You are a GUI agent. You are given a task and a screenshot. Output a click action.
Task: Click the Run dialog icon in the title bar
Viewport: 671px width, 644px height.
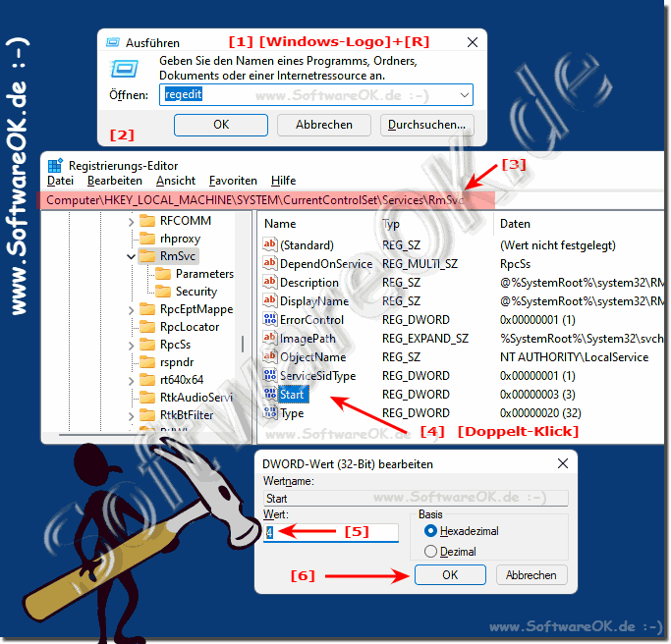(x=113, y=42)
